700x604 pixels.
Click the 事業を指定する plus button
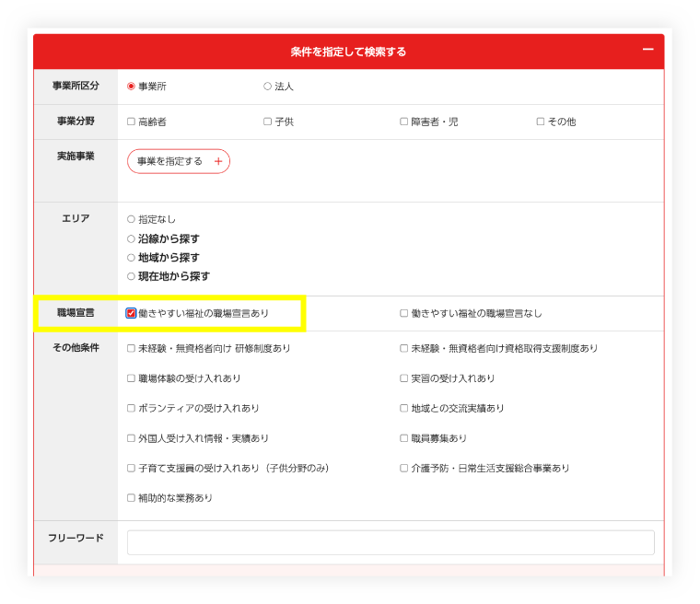[179, 161]
